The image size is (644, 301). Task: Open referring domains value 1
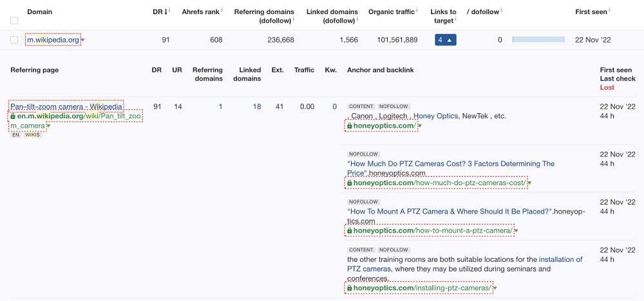(220, 107)
